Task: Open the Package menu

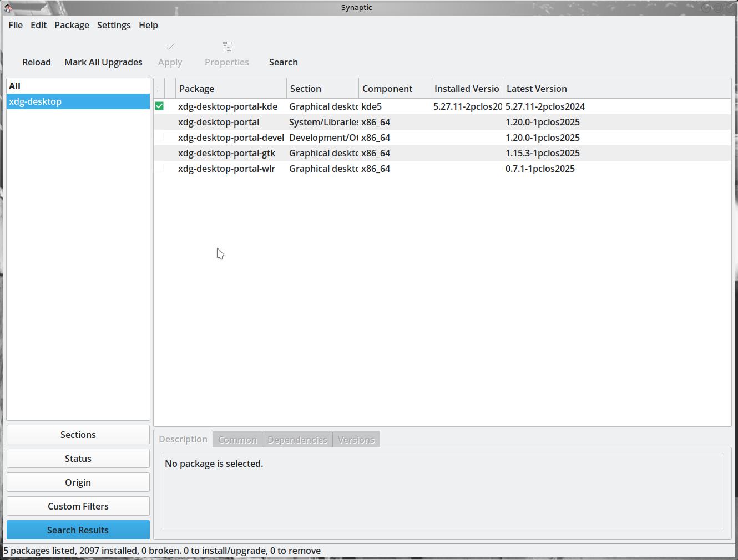Action: coord(72,25)
